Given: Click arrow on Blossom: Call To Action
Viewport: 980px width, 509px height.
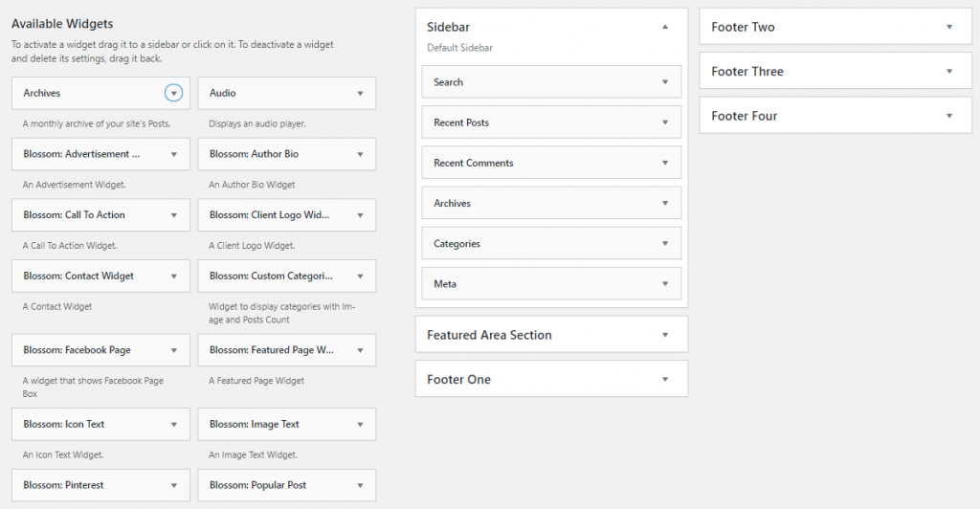Looking at the screenshot, I should tap(173, 215).
